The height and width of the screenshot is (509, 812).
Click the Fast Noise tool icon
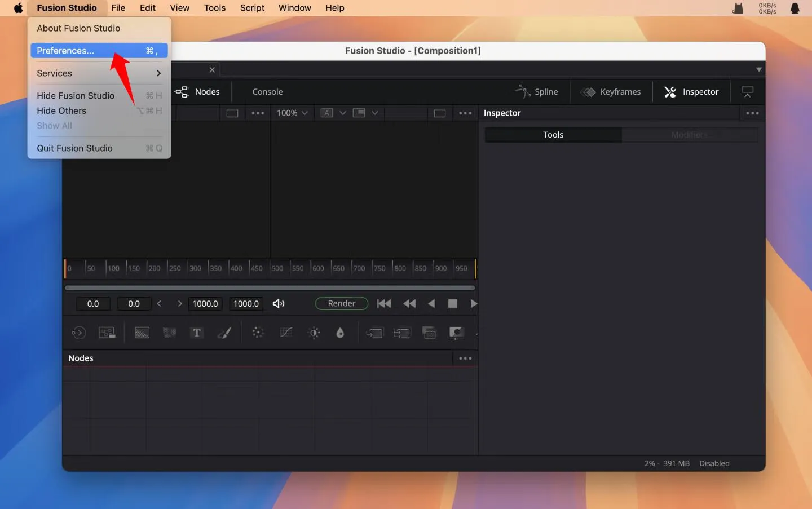169,333
